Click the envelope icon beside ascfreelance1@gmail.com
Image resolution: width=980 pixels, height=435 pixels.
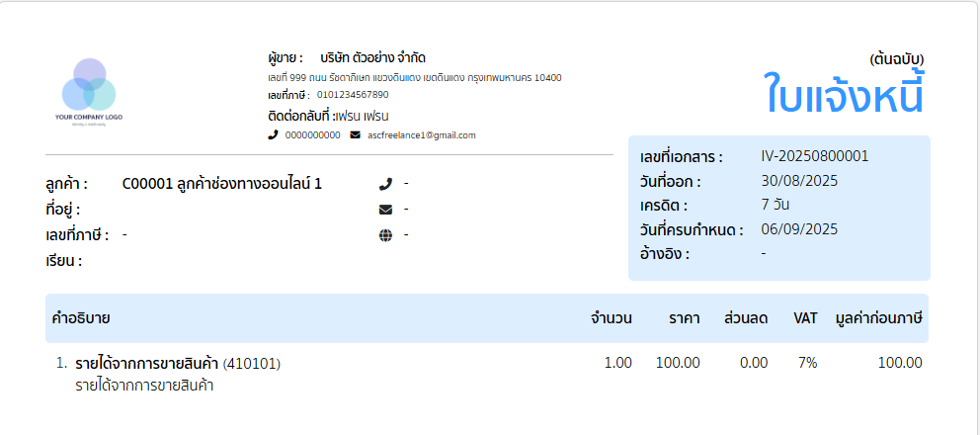pos(355,135)
